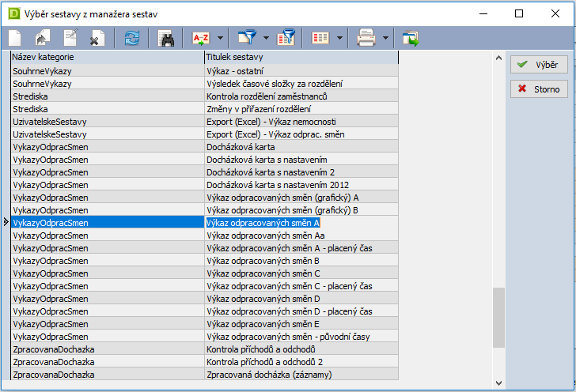Image resolution: width=576 pixels, height=392 pixels.
Task: Click the vertical scrollbar down arrow
Action: coord(498,384)
